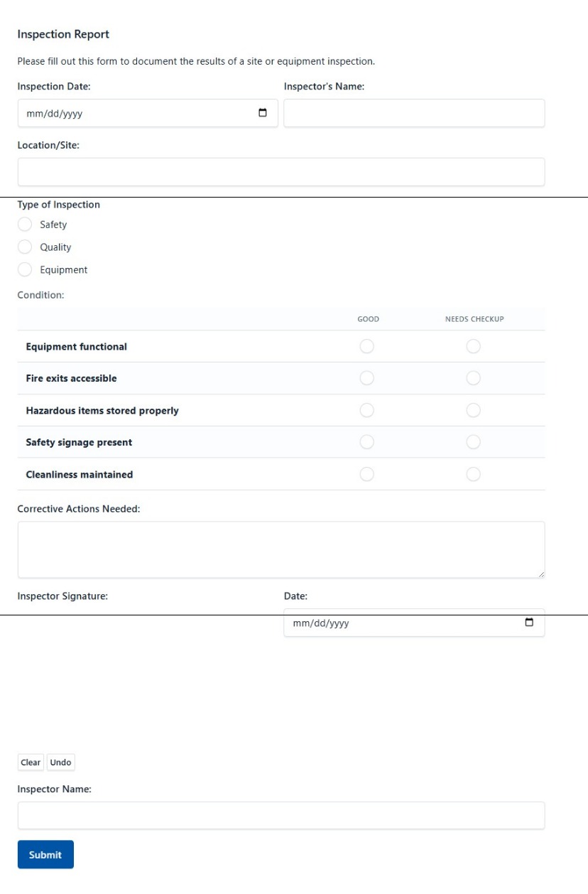The height and width of the screenshot is (894, 588).
Task: Flag Safety signage present as Needs Checkup
Action: point(473,442)
